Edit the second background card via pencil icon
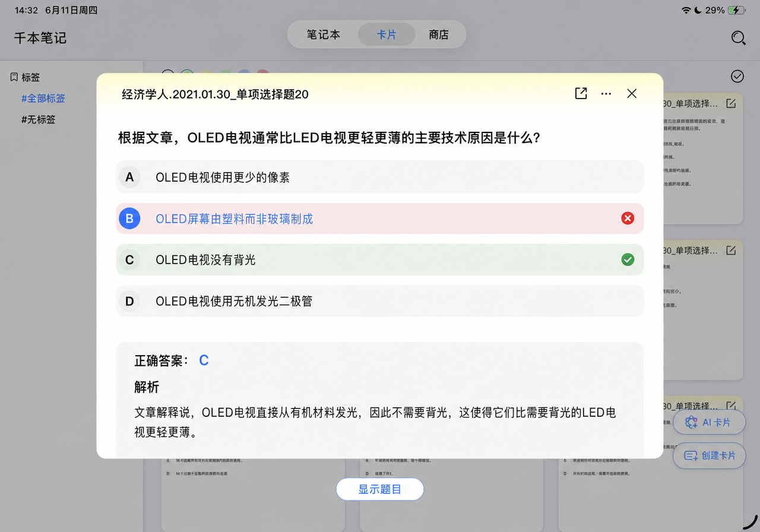The image size is (760, 532). click(731, 251)
